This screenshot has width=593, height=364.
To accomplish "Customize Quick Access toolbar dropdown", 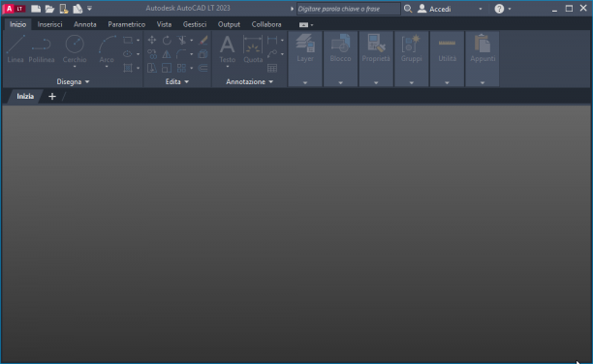I will (x=90, y=9).
